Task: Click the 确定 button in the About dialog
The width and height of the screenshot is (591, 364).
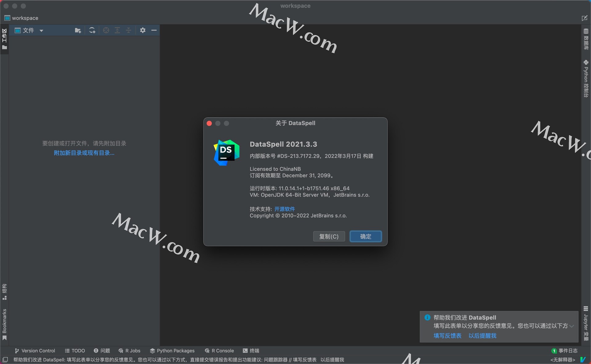Action: tap(366, 236)
